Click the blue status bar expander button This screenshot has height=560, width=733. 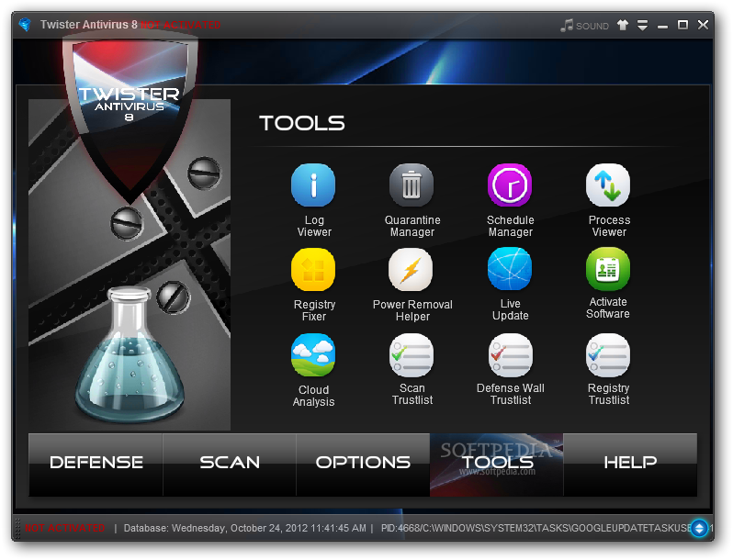coord(699,528)
